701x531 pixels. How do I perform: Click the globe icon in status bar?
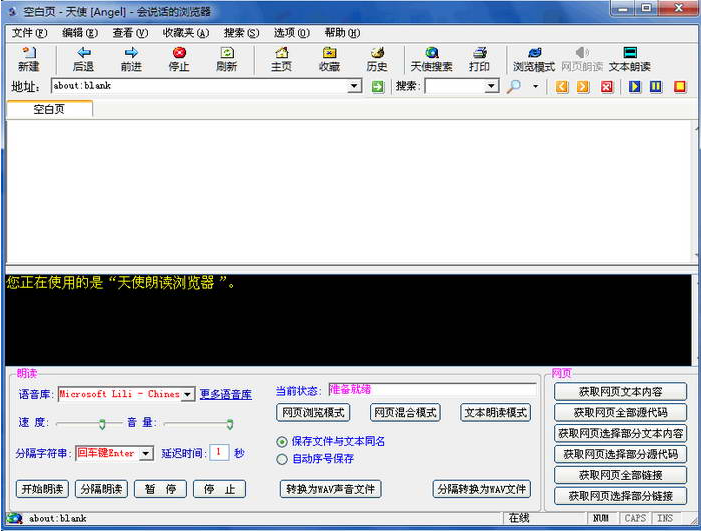click(x=14, y=518)
